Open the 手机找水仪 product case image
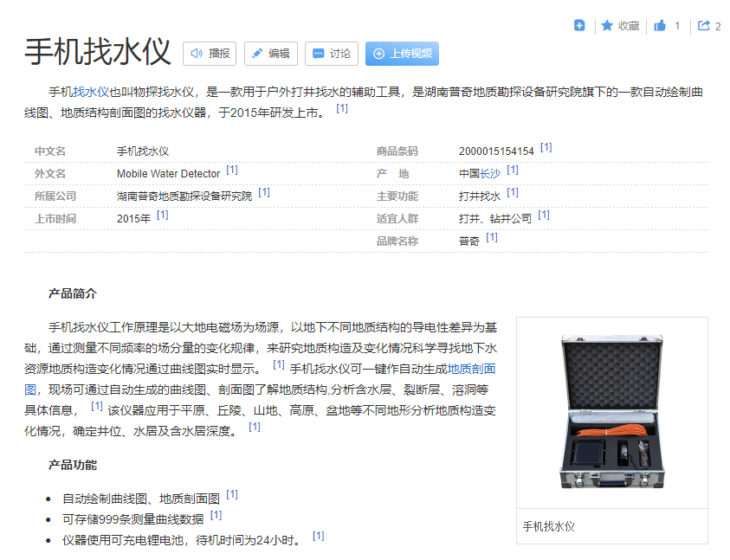The width and height of the screenshot is (730, 560). 612,412
